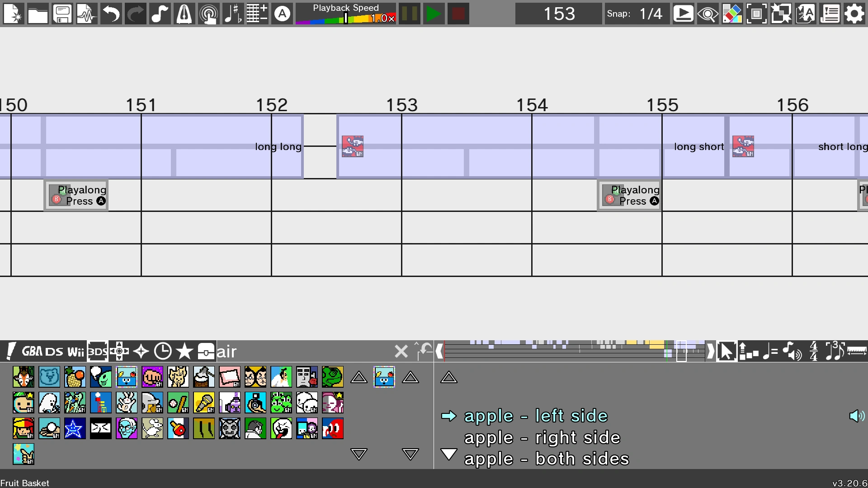This screenshot has height=488, width=868.
Task: Toggle the eye visibility view icon
Action: pyautogui.click(x=708, y=14)
